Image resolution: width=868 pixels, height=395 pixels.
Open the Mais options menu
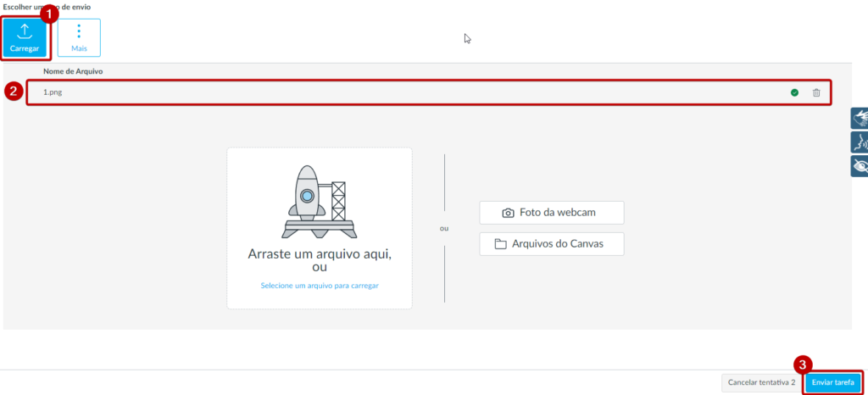(x=79, y=38)
